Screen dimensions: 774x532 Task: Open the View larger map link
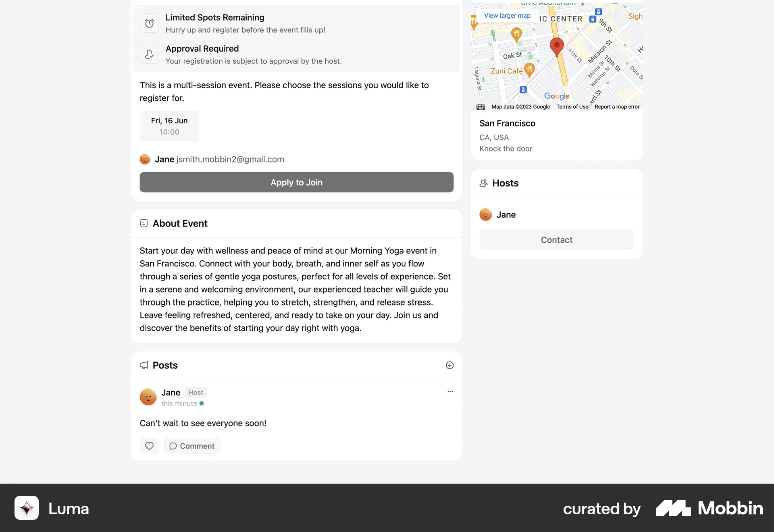[507, 15]
